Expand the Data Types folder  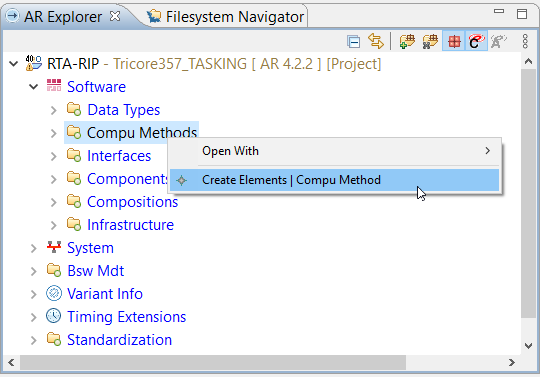point(53,110)
